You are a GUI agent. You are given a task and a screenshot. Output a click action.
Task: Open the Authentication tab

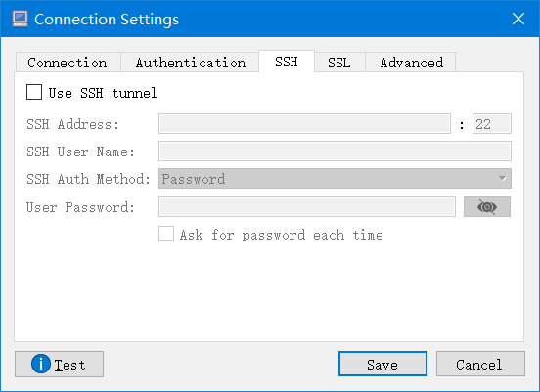click(x=190, y=63)
